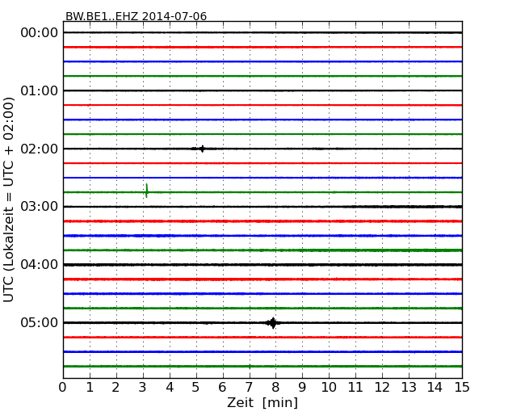Click the 03:00 y-axis time label
The image size is (525, 420).
pyautogui.click(x=40, y=207)
